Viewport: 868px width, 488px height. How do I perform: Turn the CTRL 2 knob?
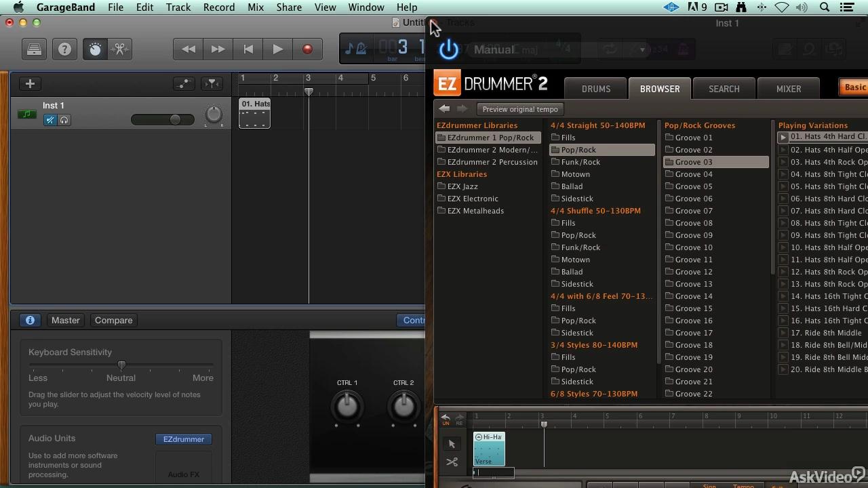pos(403,406)
